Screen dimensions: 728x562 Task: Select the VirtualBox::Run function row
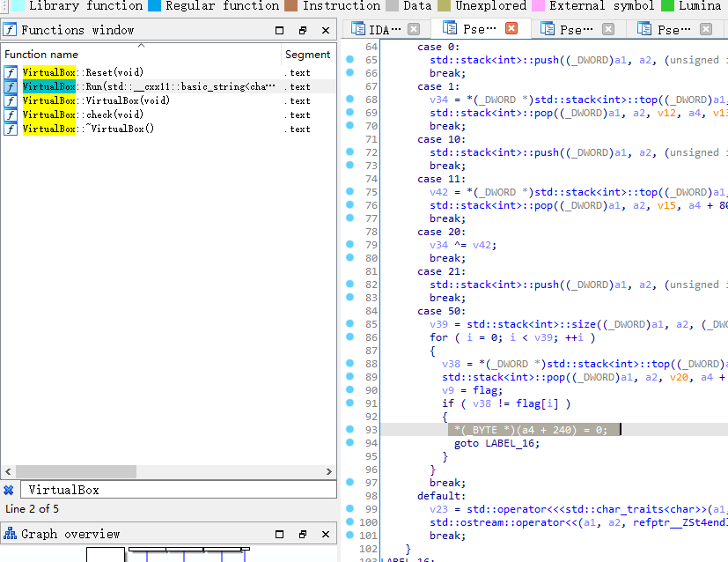168,86
